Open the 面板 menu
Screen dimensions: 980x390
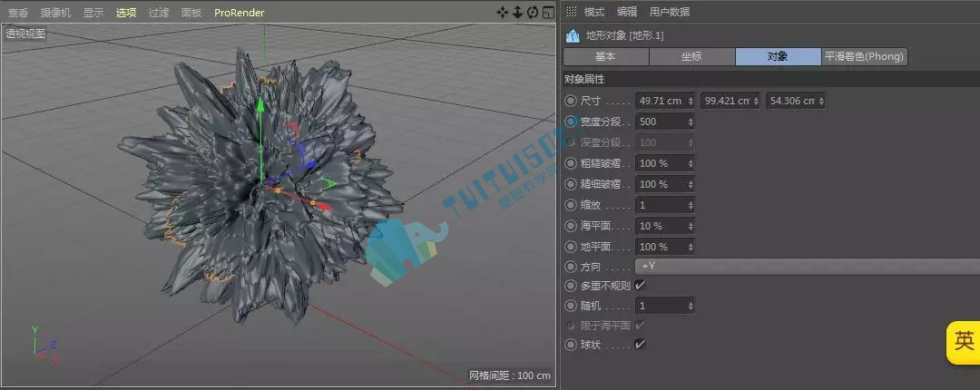191,13
